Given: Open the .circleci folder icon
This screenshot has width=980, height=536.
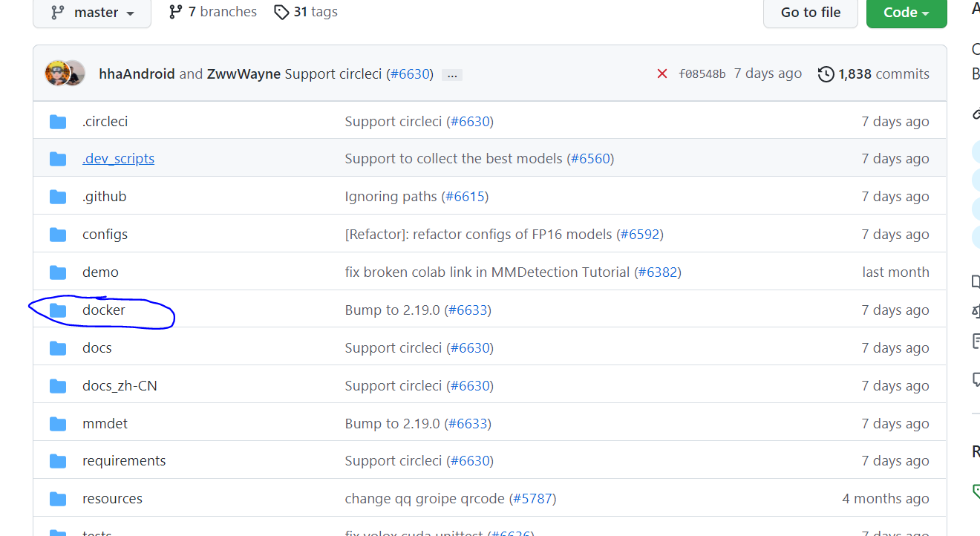Looking at the screenshot, I should pyautogui.click(x=58, y=120).
